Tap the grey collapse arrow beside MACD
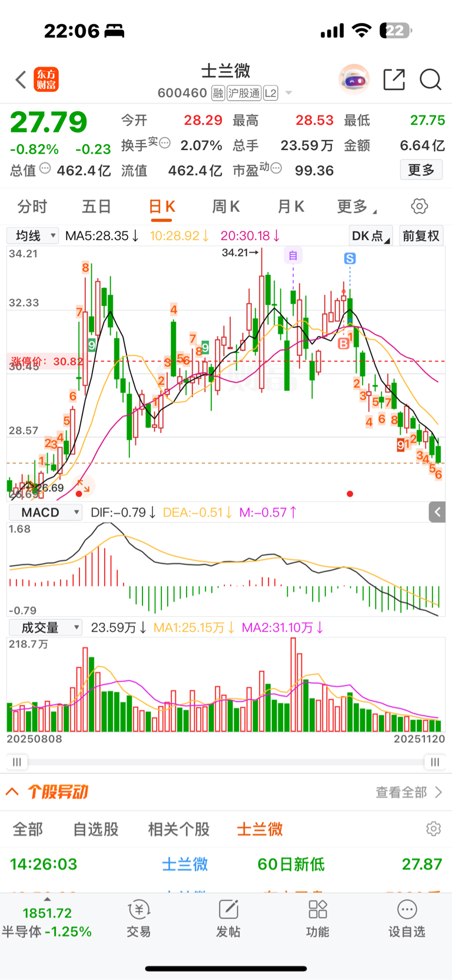Viewport: 452px width, 980px height. (437, 512)
